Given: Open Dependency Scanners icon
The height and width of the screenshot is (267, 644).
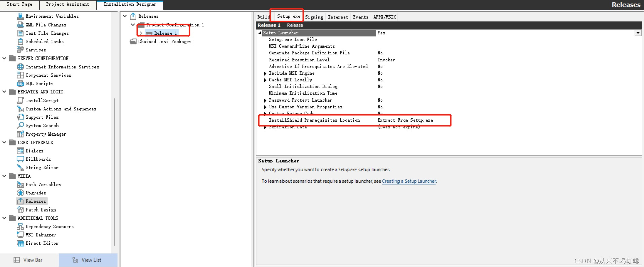Looking at the screenshot, I should point(20,226).
